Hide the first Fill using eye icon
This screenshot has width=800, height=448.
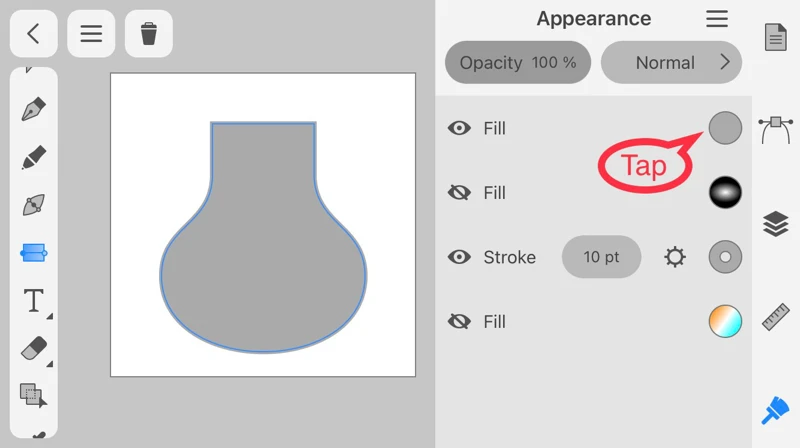click(459, 128)
